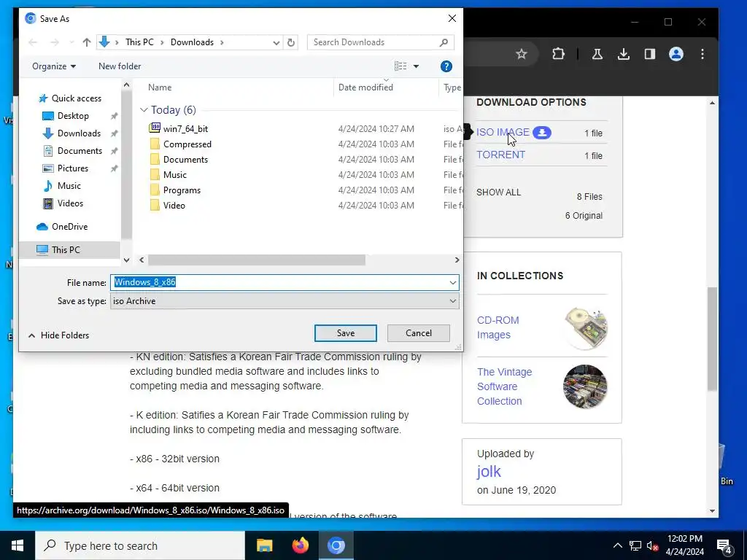Image resolution: width=747 pixels, height=560 pixels.
Task: Click the TORRENT download link
Action: click(500, 155)
